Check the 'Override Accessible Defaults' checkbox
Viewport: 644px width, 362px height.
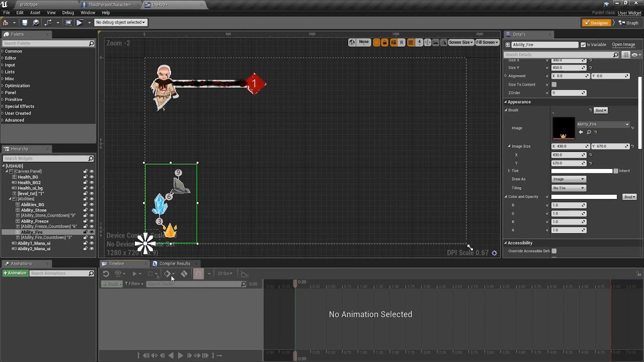[x=554, y=251]
